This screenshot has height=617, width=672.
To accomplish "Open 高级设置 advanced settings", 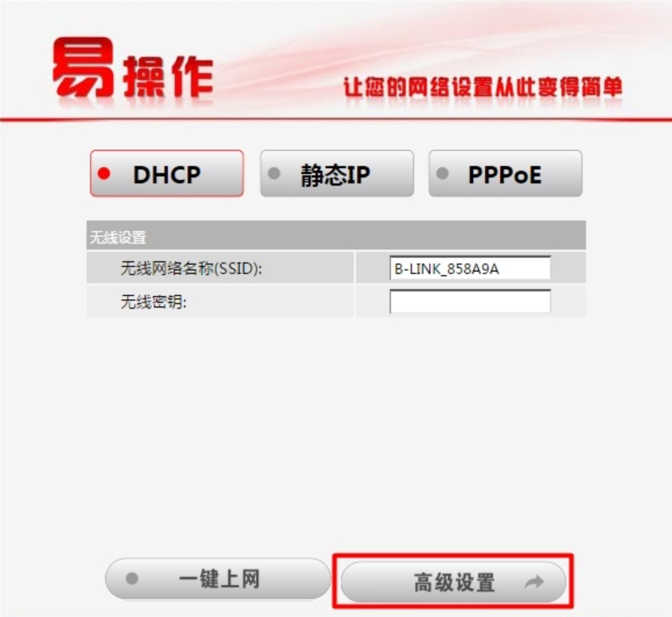I will pos(454,582).
